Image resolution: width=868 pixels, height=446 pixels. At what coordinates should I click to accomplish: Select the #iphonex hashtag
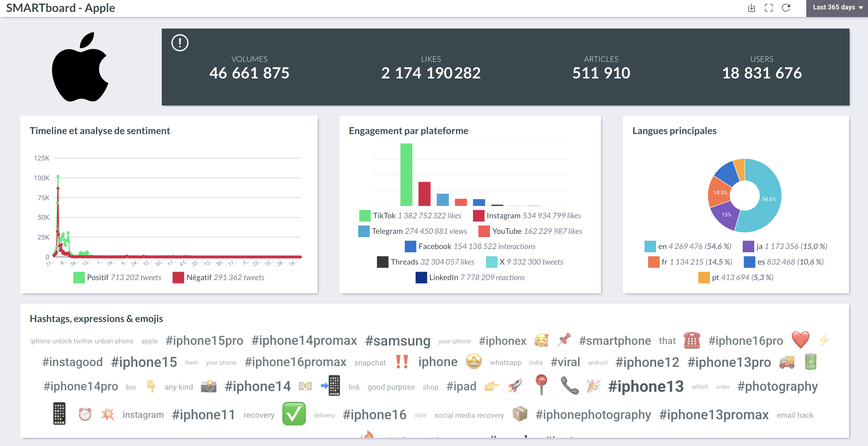[503, 341]
